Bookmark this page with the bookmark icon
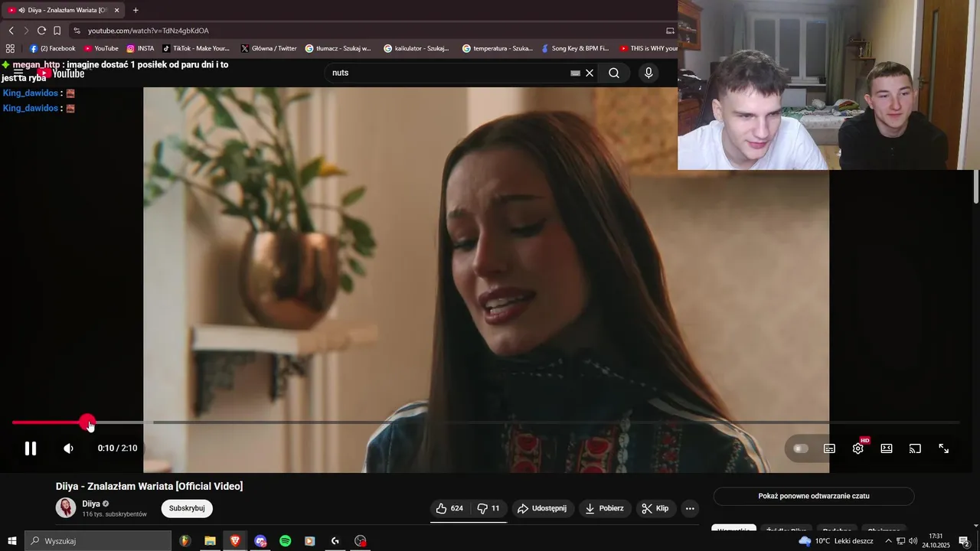 pyautogui.click(x=57, y=31)
